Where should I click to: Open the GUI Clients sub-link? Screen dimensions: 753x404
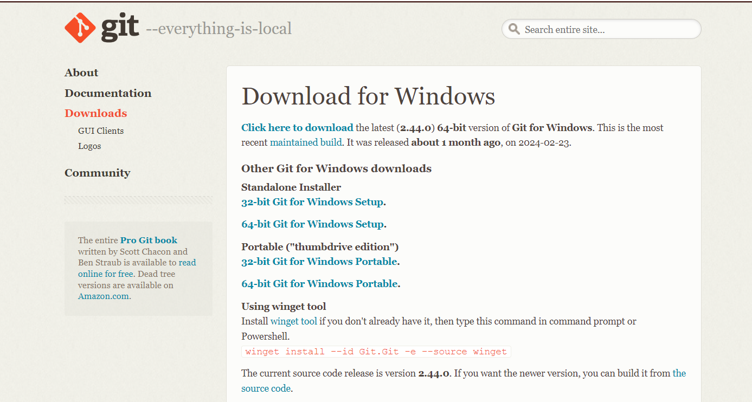click(x=101, y=131)
